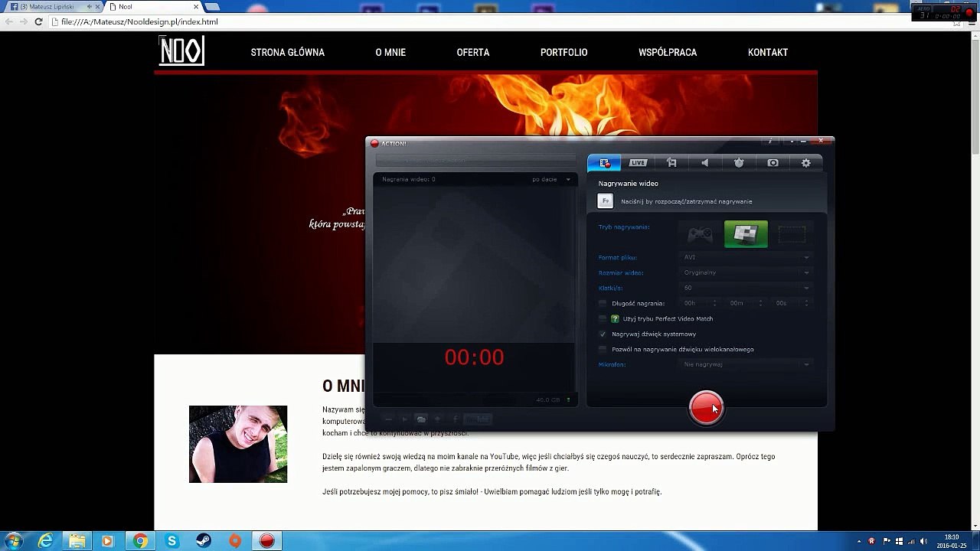Image resolution: width=980 pixels, height=551 pixels.
Task: Open the taskbar clock showing 18:10
Action: [951, 541]
